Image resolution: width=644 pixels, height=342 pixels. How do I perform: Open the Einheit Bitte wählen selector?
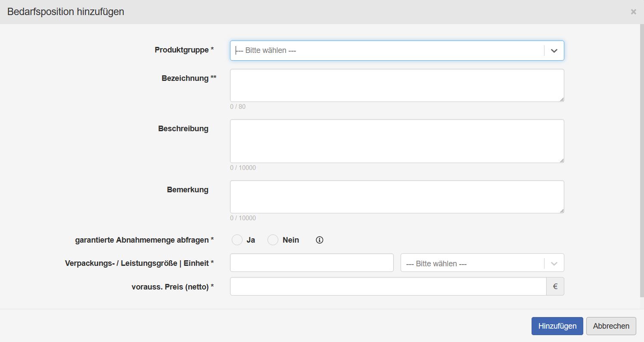(470, 263)
